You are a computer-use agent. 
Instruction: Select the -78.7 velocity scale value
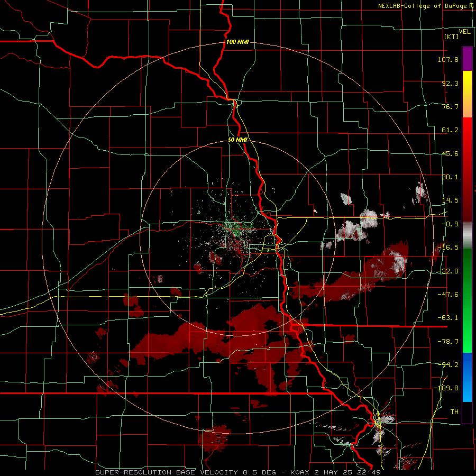[448, 342]
